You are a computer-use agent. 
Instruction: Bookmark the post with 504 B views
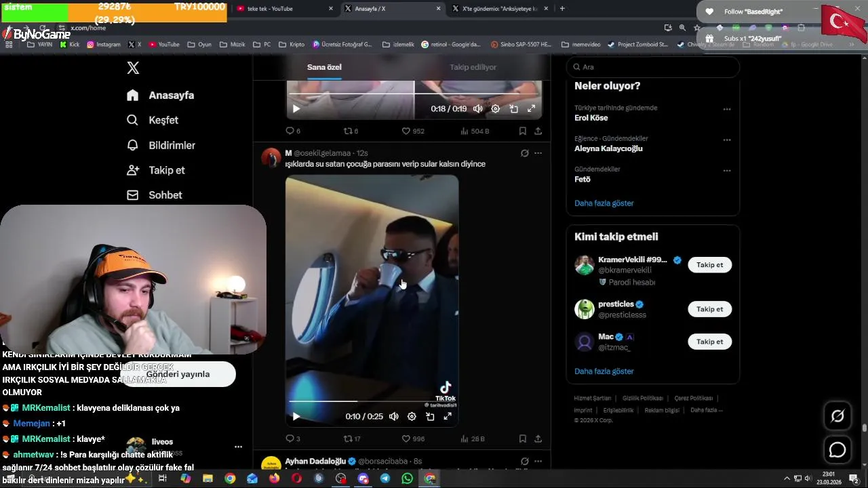522,131
